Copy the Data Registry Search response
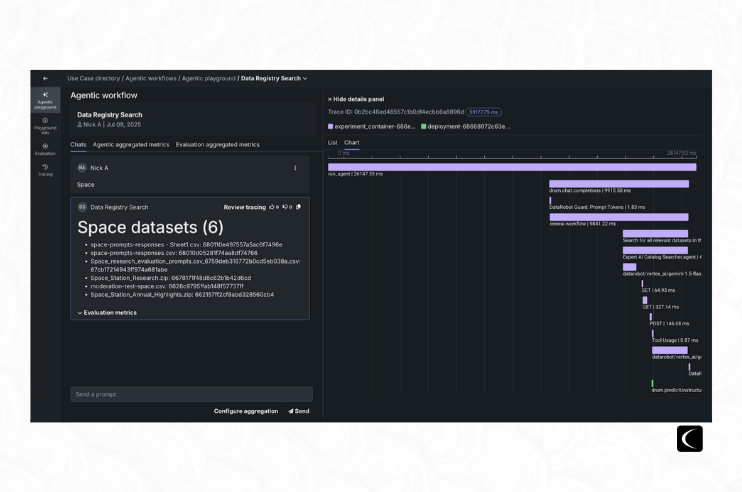The height and width of the screenshot is (492, 742). click(298, 207)
